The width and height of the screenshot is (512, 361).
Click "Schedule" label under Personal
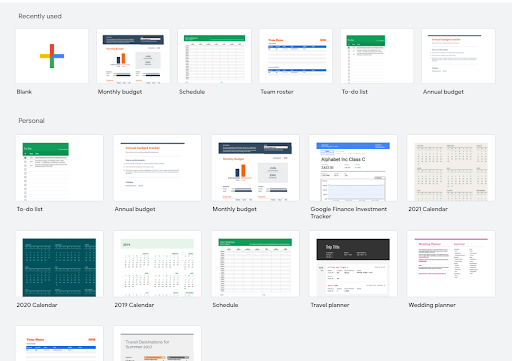[x=225, y=305]
